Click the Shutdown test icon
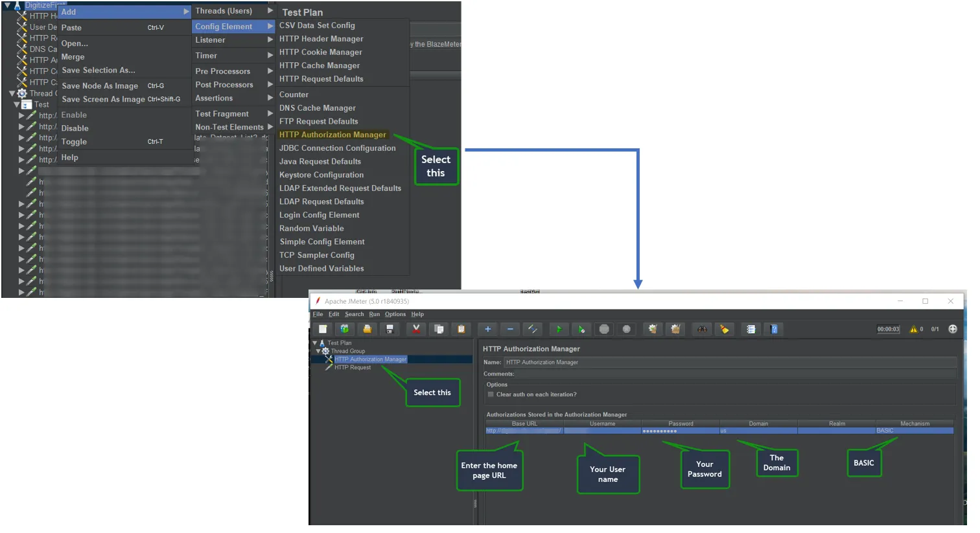The image size is (980, 533). (626, 329)
